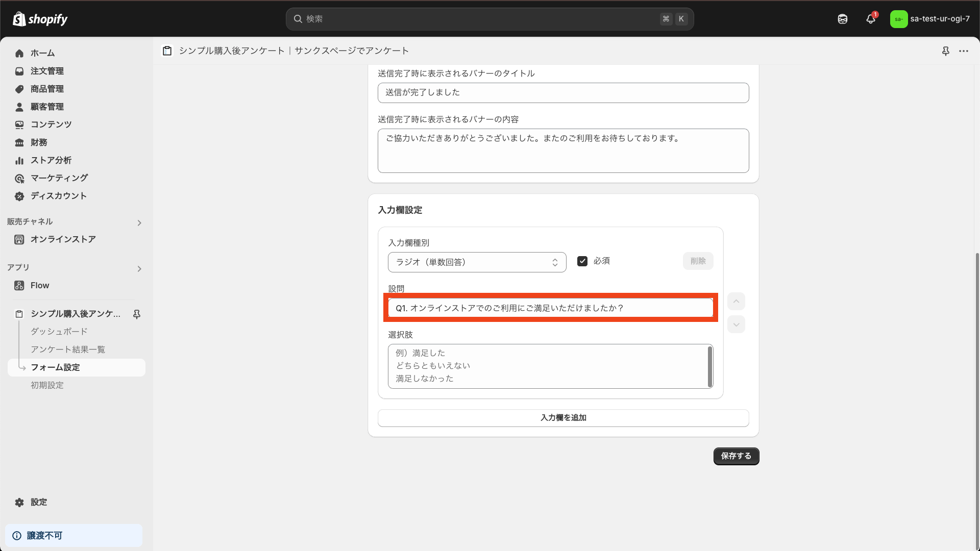Viewport: 980px width, 551px height.
Task: Click the pin icon in the app header
Action: coord(945,51)
